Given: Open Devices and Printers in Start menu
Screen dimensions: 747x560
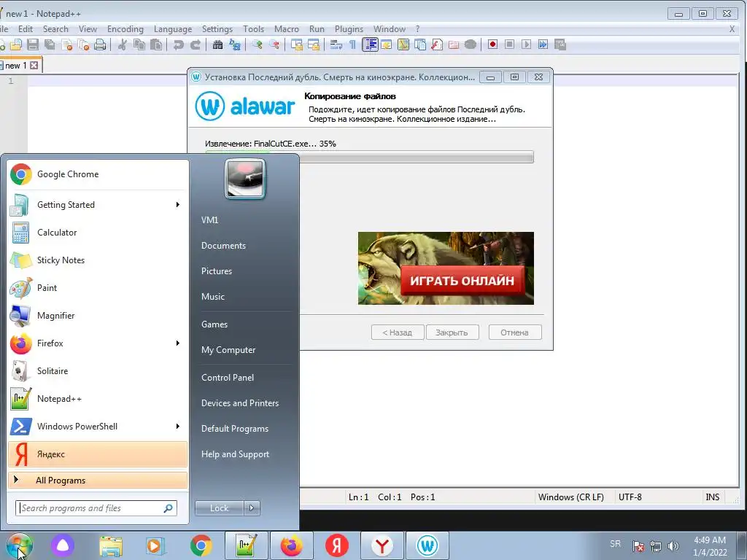Looking at the screenshot, I should tap(239, 403).
